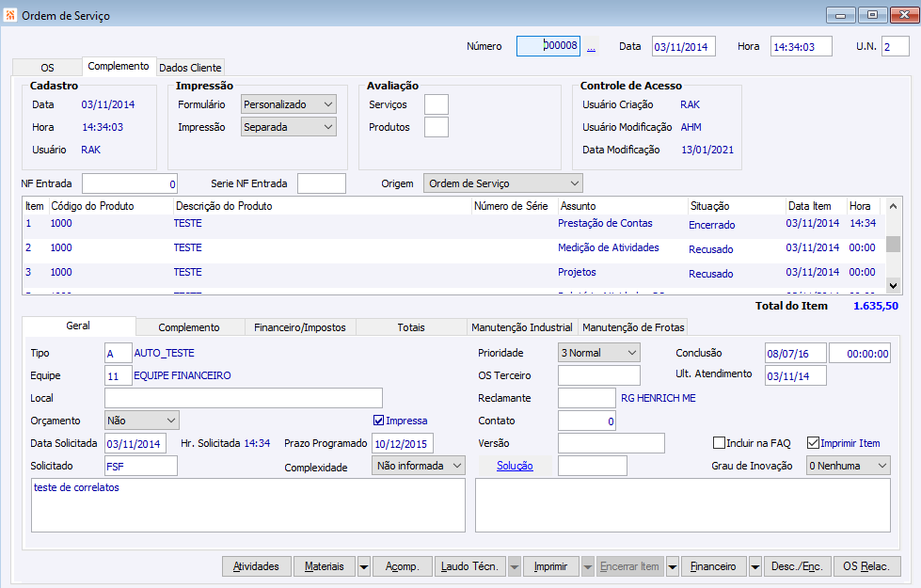Screen dimensions: 921x588
Task: Open the Prioridade dropdown
Action: [631, 353]
